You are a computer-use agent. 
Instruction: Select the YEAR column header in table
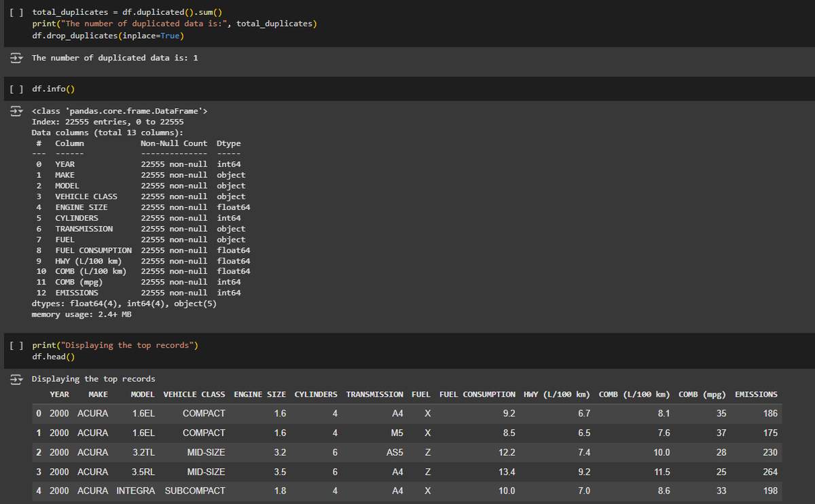pyautogui.click(x=60, y=395)
